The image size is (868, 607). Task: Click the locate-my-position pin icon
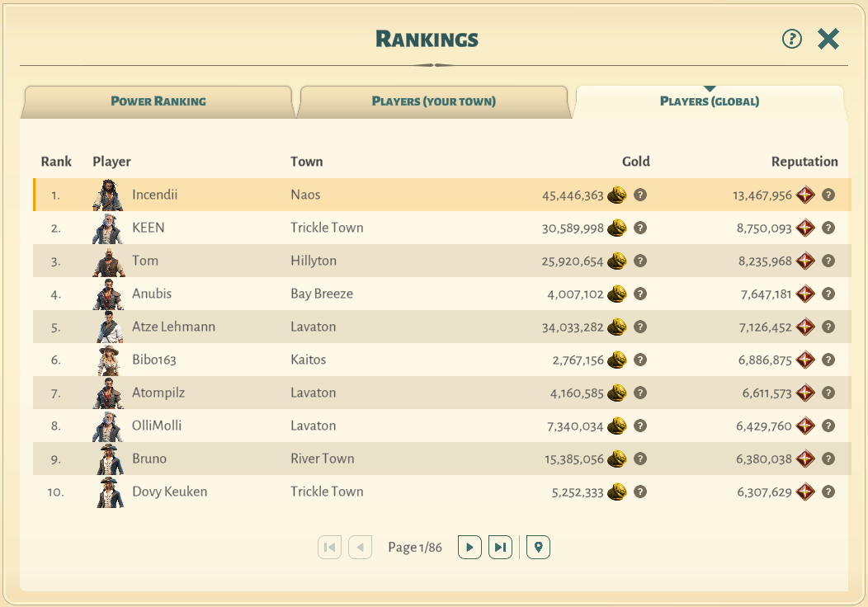tap(538, 547)
